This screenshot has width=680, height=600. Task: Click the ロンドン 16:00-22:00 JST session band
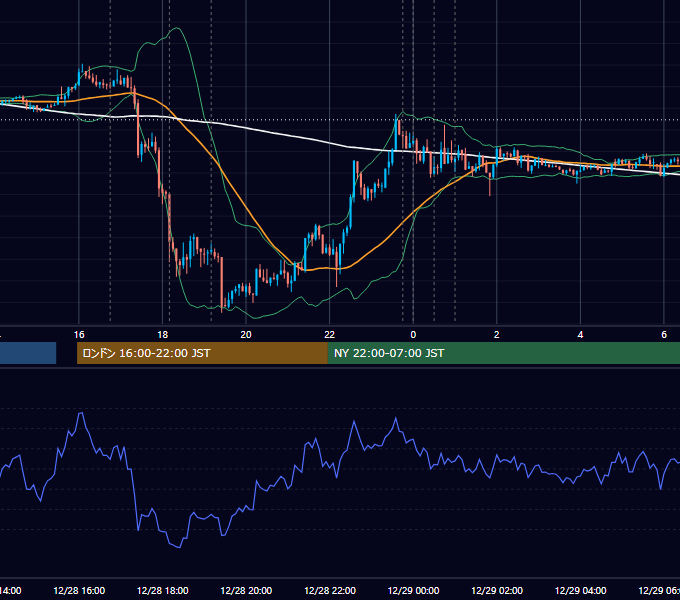[x=202, y=353]
